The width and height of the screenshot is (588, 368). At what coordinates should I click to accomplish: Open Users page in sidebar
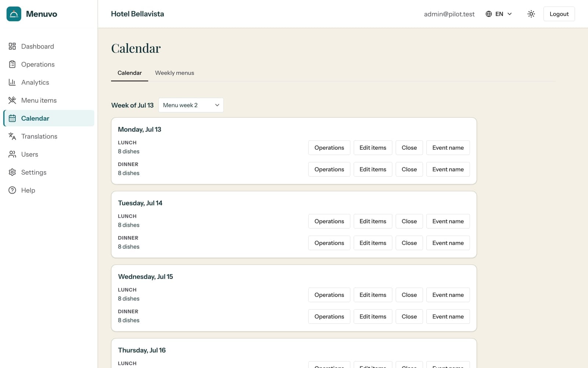49,154
